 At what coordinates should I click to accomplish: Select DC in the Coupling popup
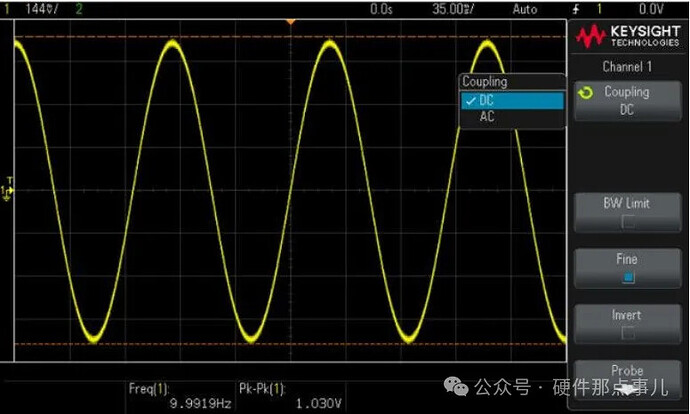click(x=487, y=101)
